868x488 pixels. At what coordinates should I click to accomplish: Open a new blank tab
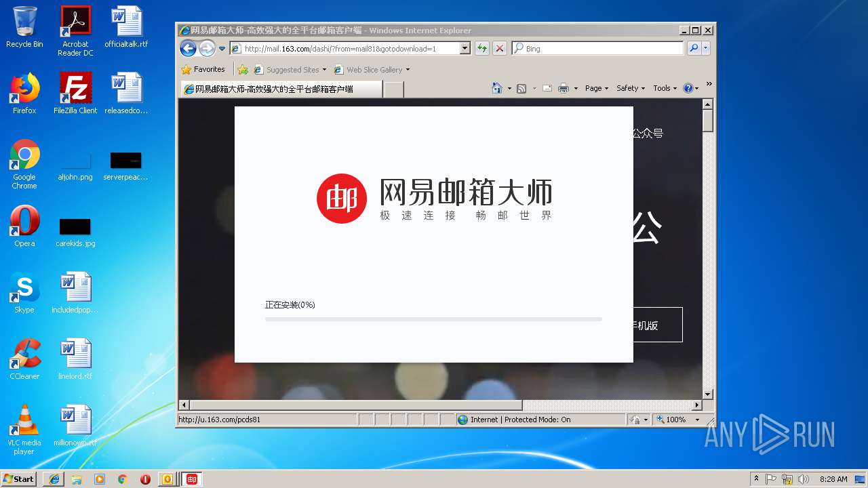pos(394,89)
